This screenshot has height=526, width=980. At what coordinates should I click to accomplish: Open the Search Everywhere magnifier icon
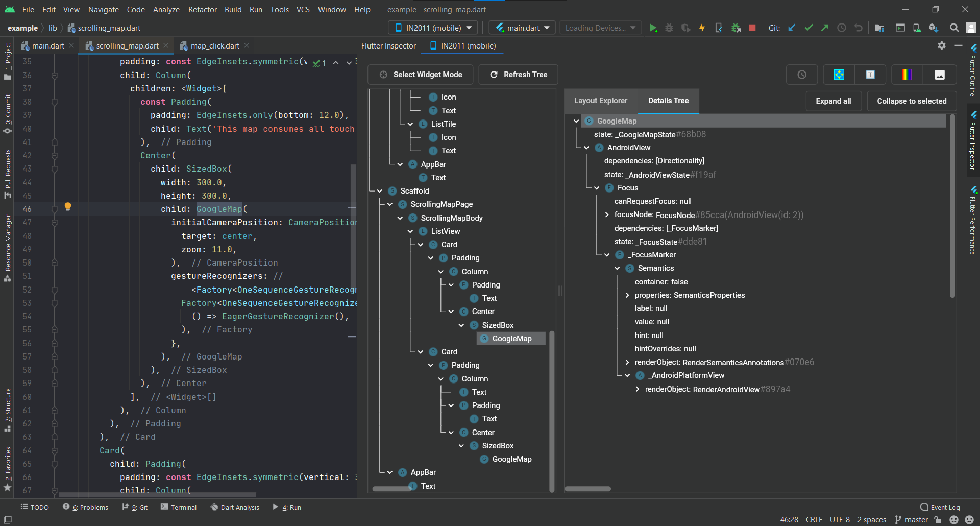pos(954,28)
